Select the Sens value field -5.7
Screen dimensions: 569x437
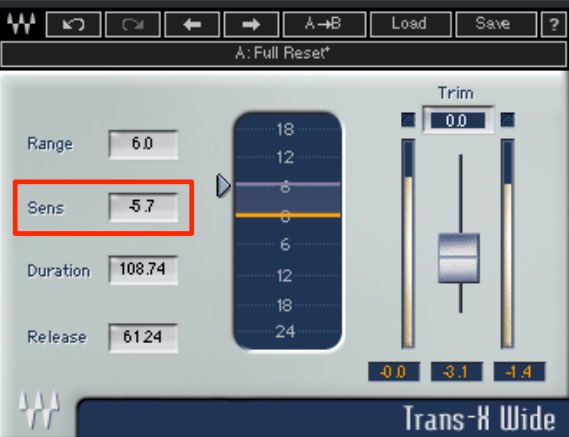pyautogui.click(x=143, y=207)
